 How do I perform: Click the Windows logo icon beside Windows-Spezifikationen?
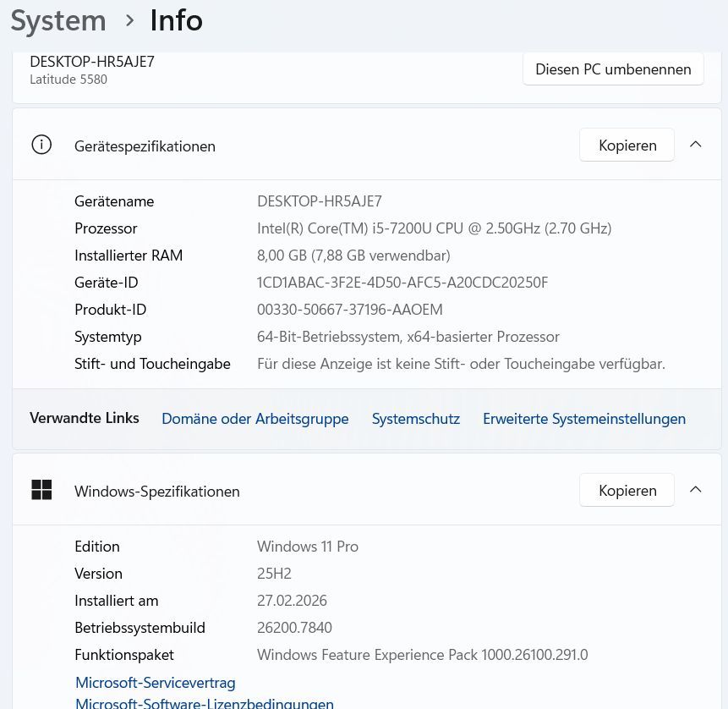tap(41, 490)
